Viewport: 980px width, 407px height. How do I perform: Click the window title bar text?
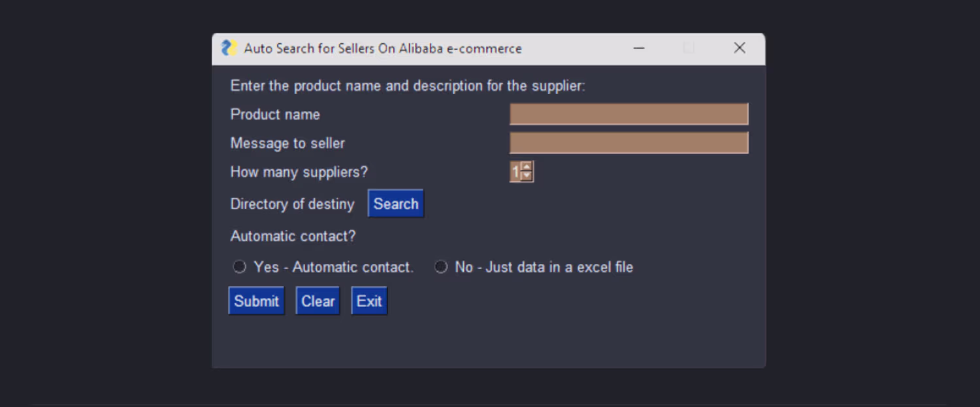pyautogui.click(x=383, y=48)
